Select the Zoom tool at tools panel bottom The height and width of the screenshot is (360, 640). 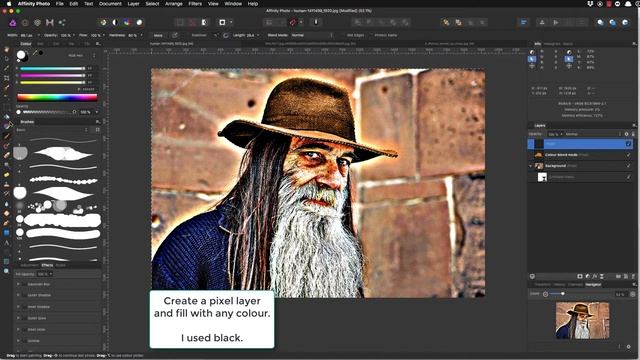pos(7,271)
